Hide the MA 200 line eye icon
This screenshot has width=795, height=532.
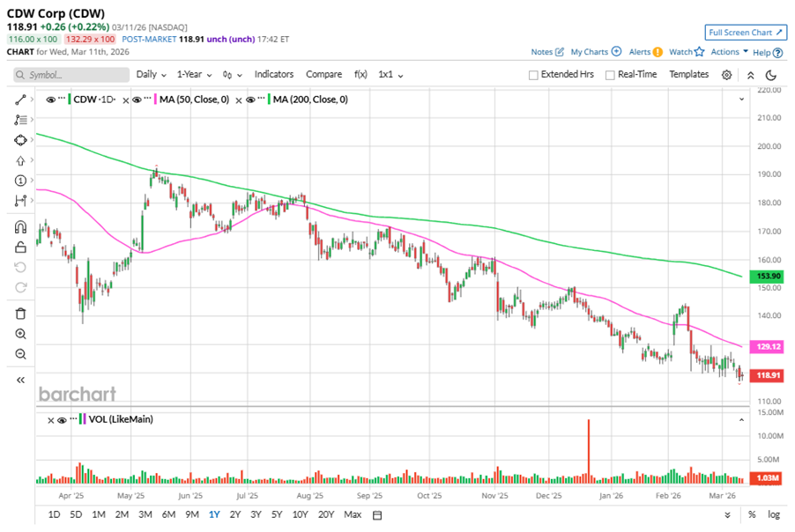[250, 100]
